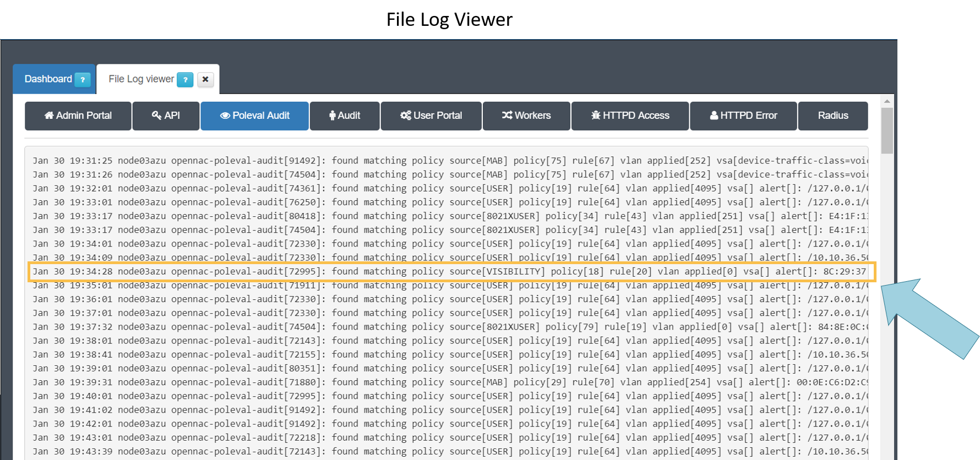Switch to the Dashboard tab
The height and width of the screenshot is (460, 980).
tap(48, 79)
